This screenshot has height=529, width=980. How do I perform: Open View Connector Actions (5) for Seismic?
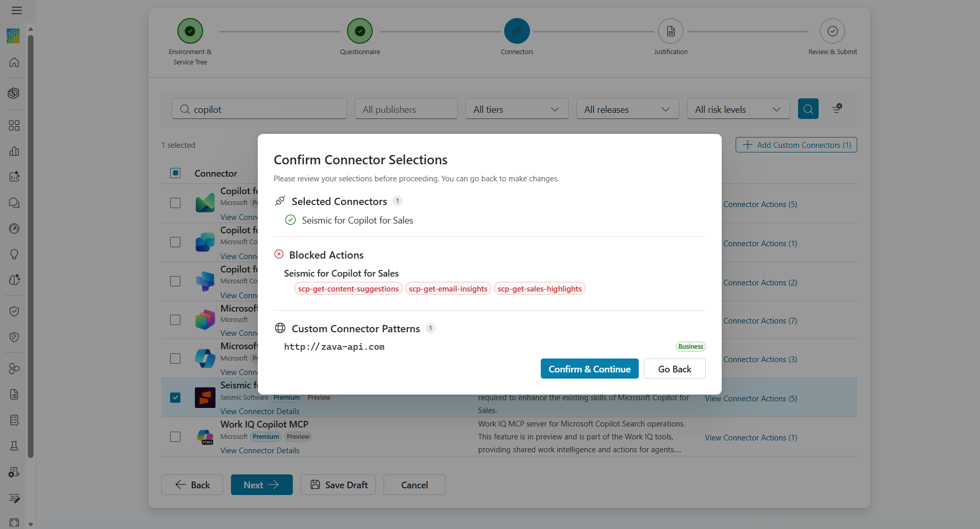coord(751,399)
